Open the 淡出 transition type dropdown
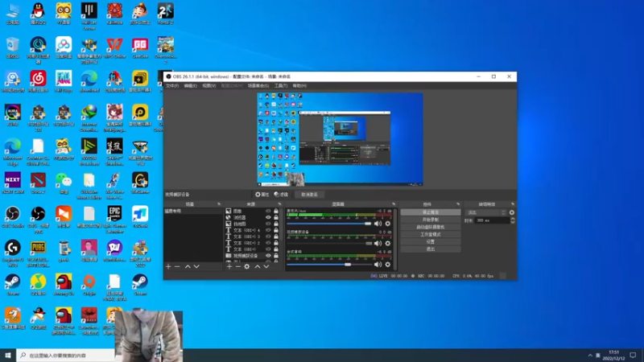Screen dimensions: 644x362 coord(486,212)
